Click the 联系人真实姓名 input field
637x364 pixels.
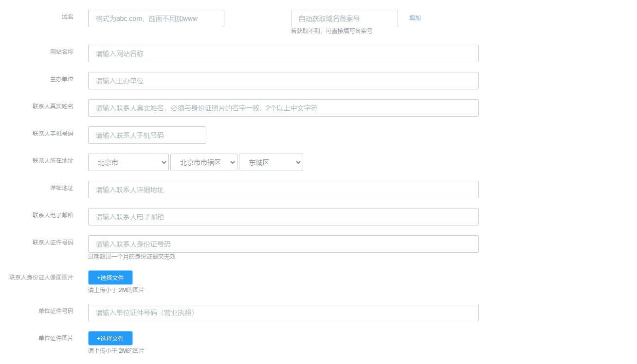tap(283, 108)
